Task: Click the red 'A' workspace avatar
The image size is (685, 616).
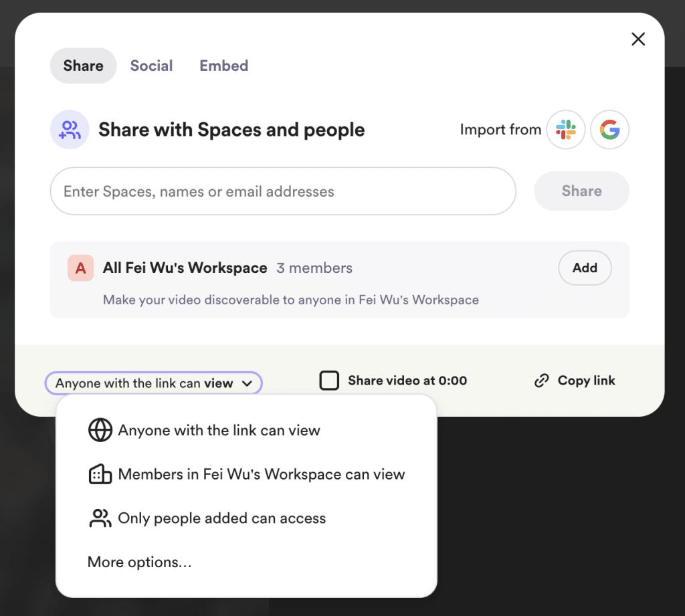Action: click(80, 268)
